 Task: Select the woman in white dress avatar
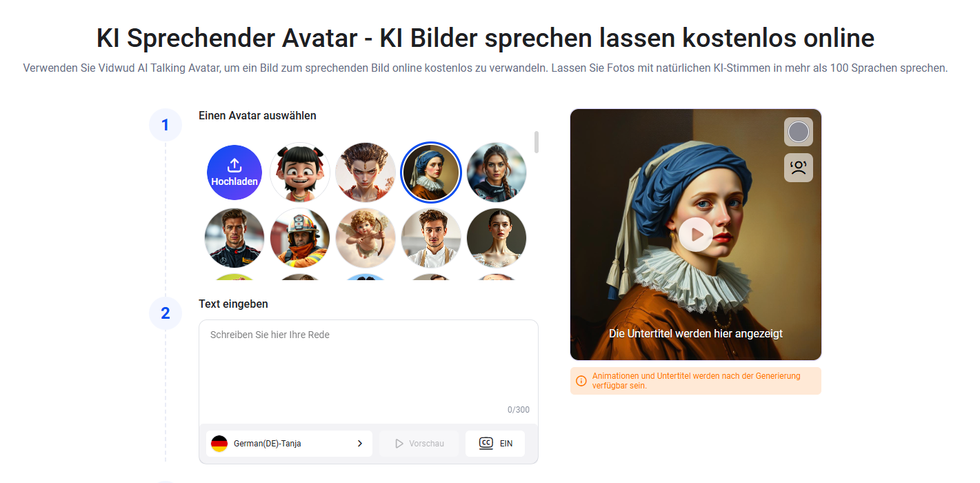[497, 238]
